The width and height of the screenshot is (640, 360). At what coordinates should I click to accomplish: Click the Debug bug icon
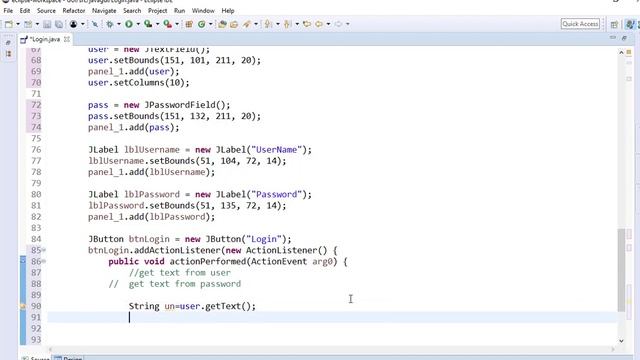pos(109,24)
